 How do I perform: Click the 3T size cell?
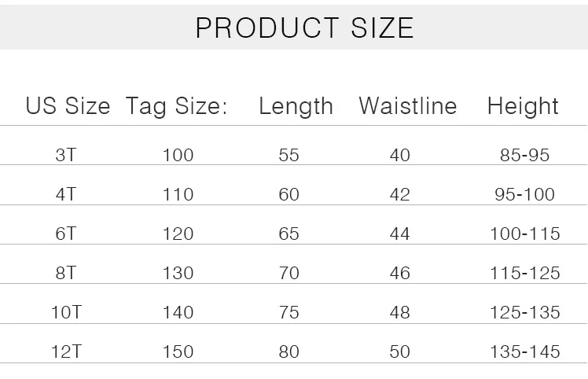pos(66,155)
